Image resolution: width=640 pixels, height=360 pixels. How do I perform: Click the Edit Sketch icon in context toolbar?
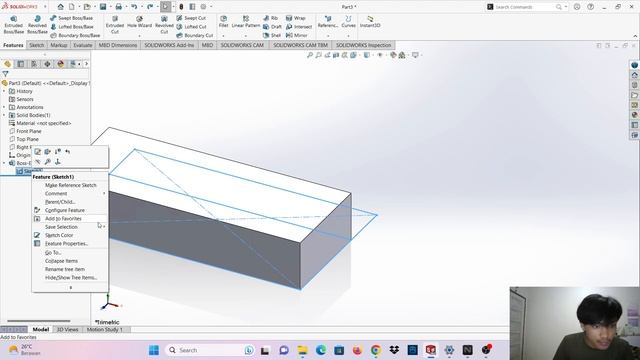click(38, 152)
